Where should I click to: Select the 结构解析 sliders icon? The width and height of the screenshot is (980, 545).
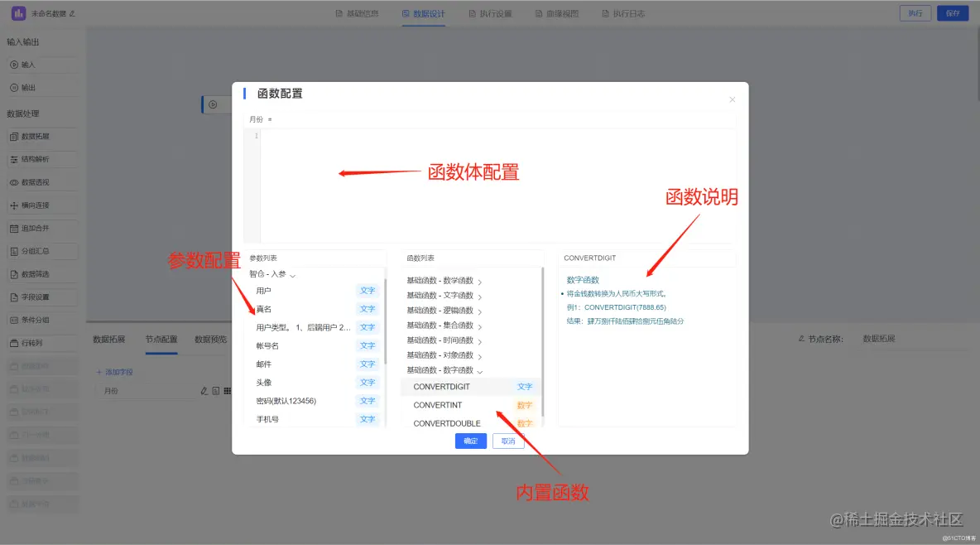pyautogui.click(x=14, y=160)
